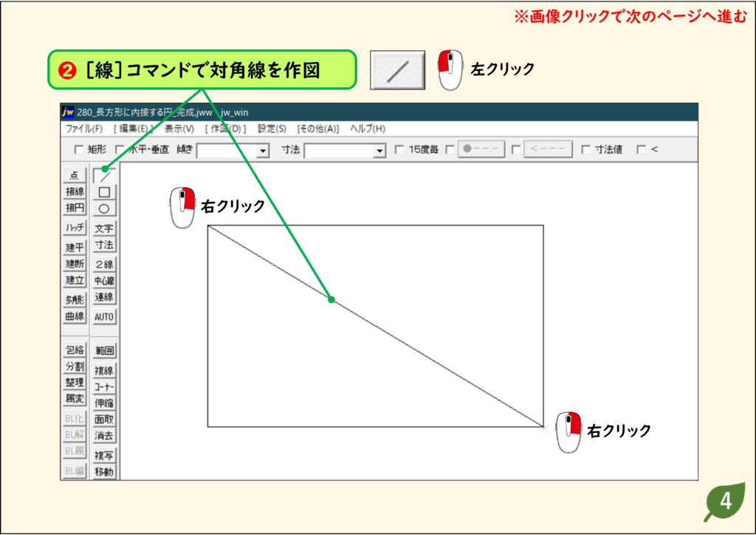Select the circle (○) drawing tool
Screen dimensions: 756x535
tap(104, 208)
